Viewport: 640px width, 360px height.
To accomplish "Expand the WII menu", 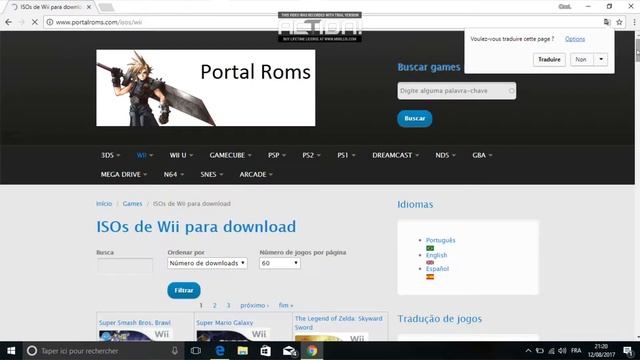I will (145, 155).
